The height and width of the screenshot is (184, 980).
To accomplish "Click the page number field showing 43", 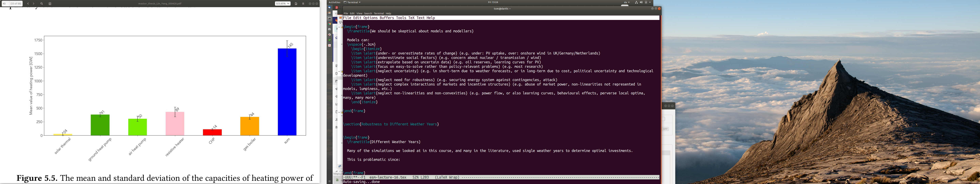I will [5, 3].
